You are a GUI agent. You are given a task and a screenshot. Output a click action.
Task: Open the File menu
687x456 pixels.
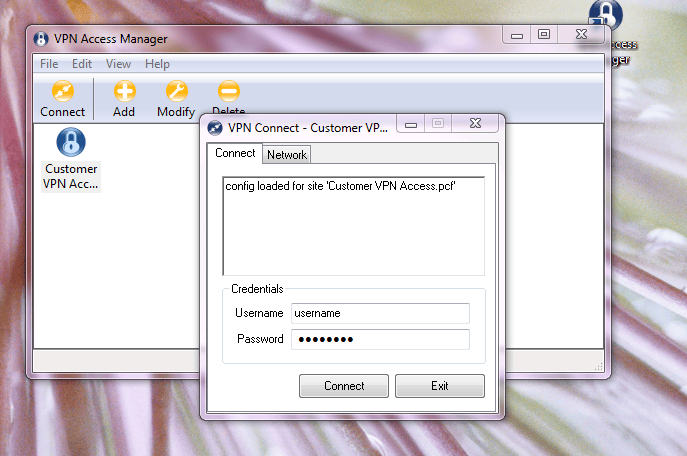(x=49, y=64)
